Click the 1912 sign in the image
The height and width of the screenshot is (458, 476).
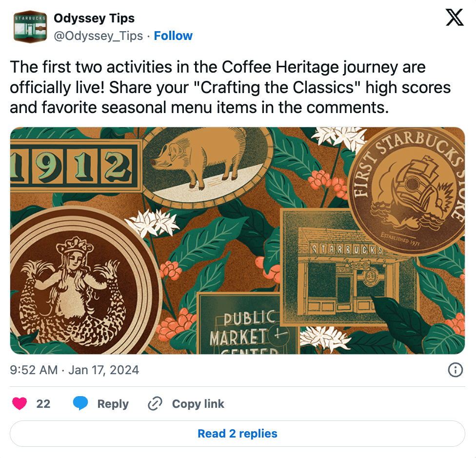[76, 166]
